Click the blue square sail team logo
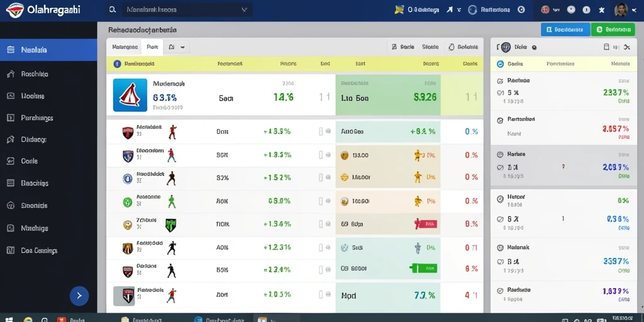This screenshot has height=322, width=644. tap(130, 95)
